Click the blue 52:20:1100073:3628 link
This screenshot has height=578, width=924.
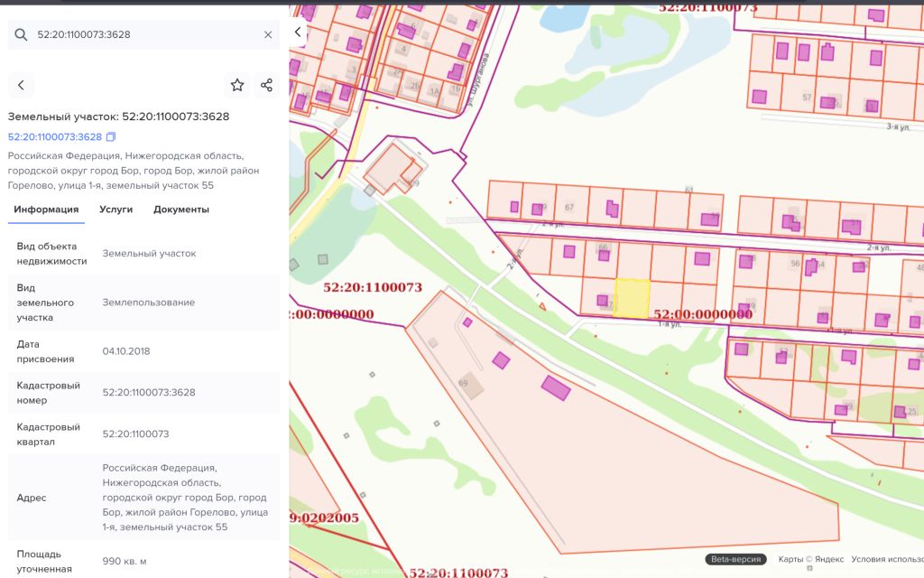(55, 137)
